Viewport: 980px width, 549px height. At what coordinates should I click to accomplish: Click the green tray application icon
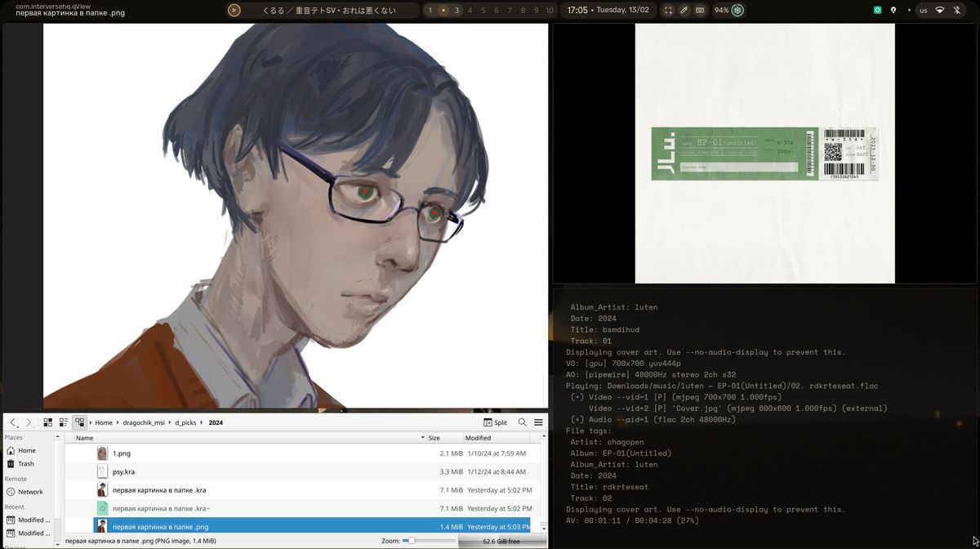tap(878, 11)
